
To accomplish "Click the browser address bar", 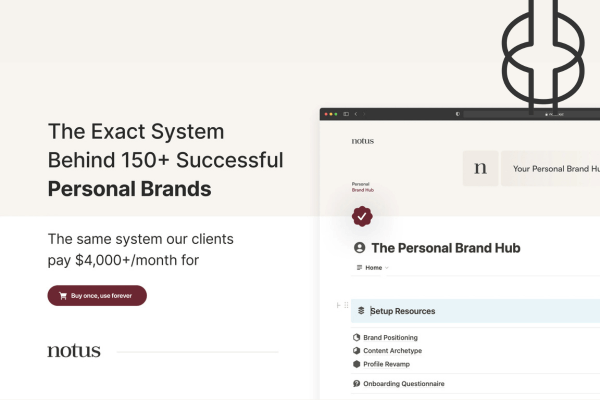I will [x=532, y=114].
